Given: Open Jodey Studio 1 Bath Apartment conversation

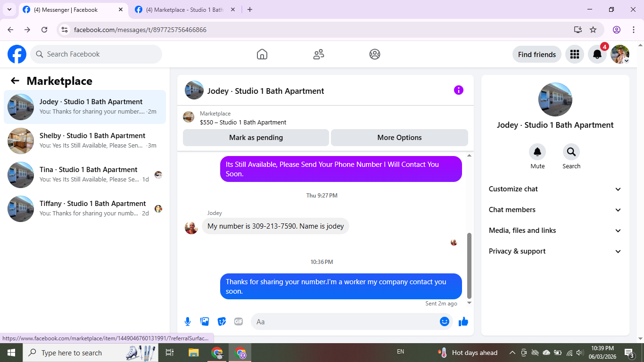Looking at the screenshot, I should tap(85, 107).
